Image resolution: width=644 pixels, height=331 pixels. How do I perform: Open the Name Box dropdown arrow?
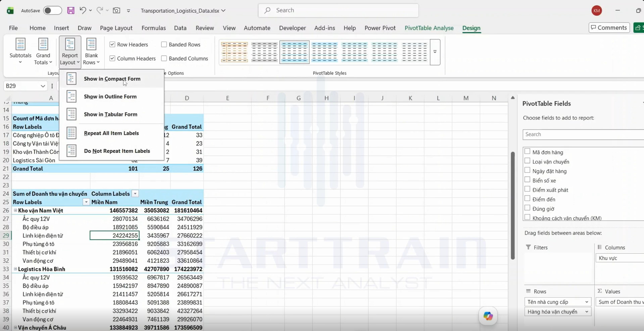click(x=43, y=86)
